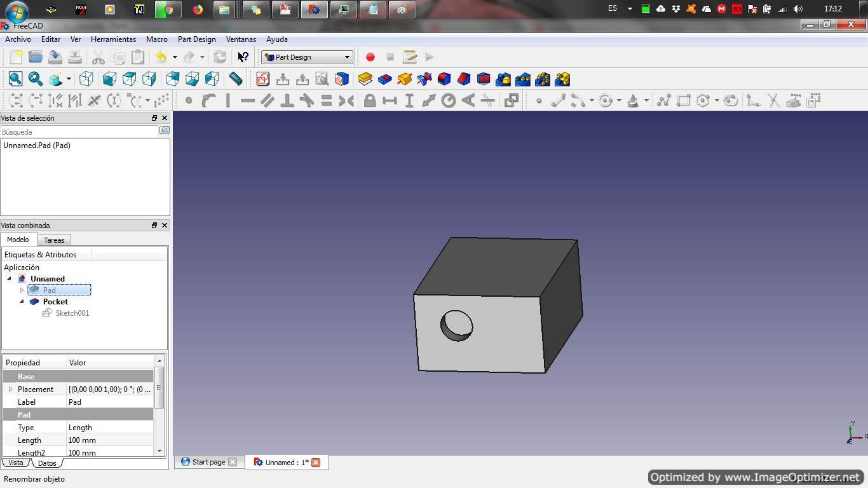Select the Measure distance ruler tool
The image size is (868, 488).
point(235,79)
